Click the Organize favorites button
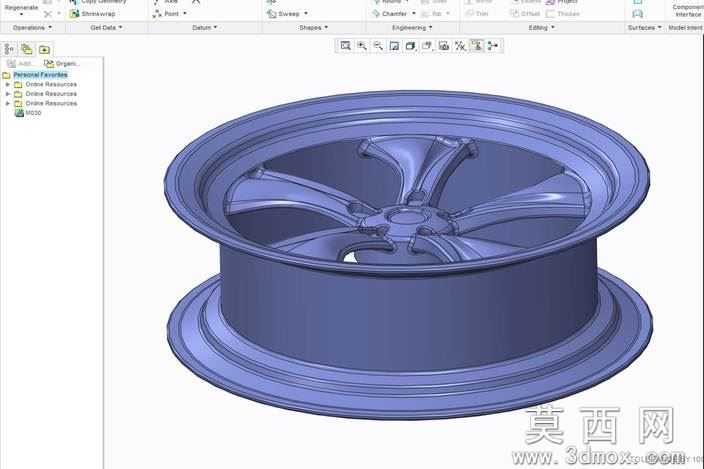The image size is (704, 469). click(x=61, y=64)
